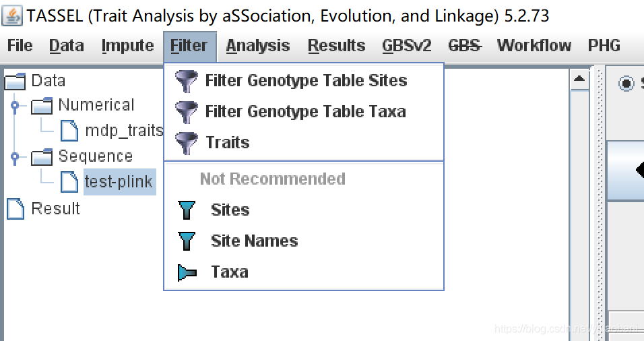Select the test-plink sequence item
The height and width of the screenshot is (341, 644).
119,181
